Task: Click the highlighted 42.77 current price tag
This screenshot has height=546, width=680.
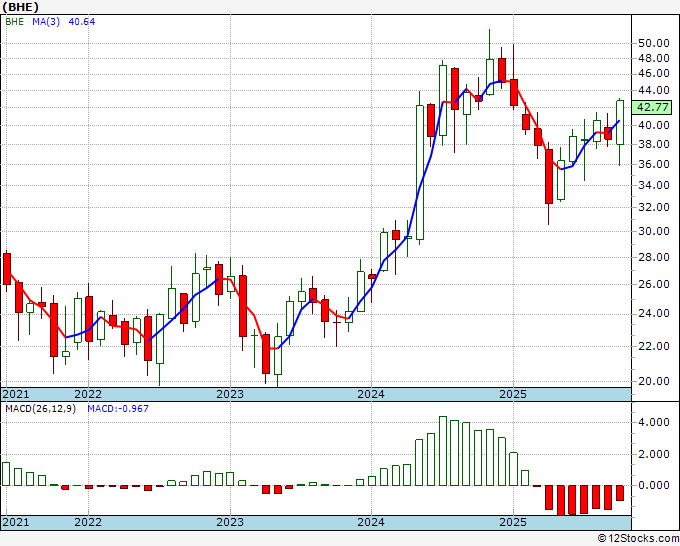Action: click(652, 107)
